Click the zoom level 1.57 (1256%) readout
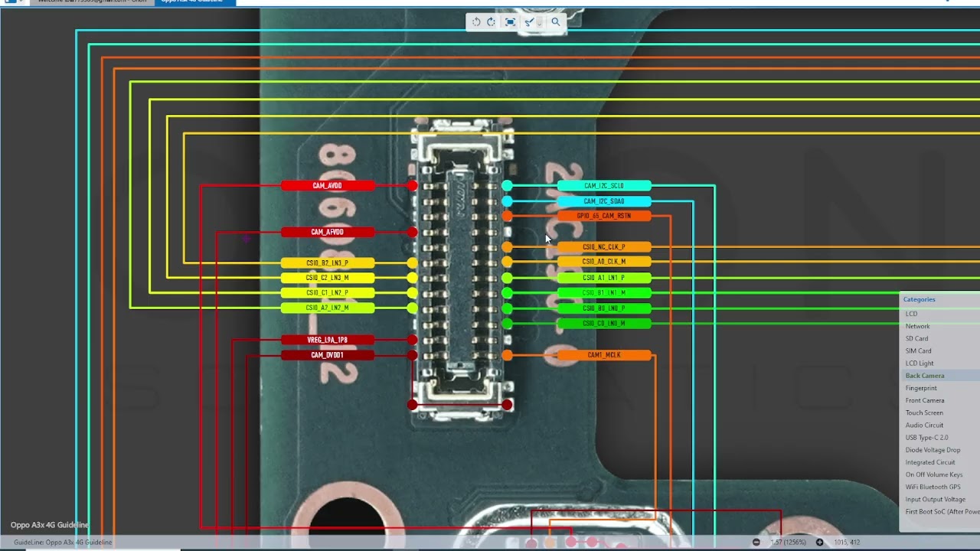The height and width of the screenshot is (551, 980). click(788, 542)
